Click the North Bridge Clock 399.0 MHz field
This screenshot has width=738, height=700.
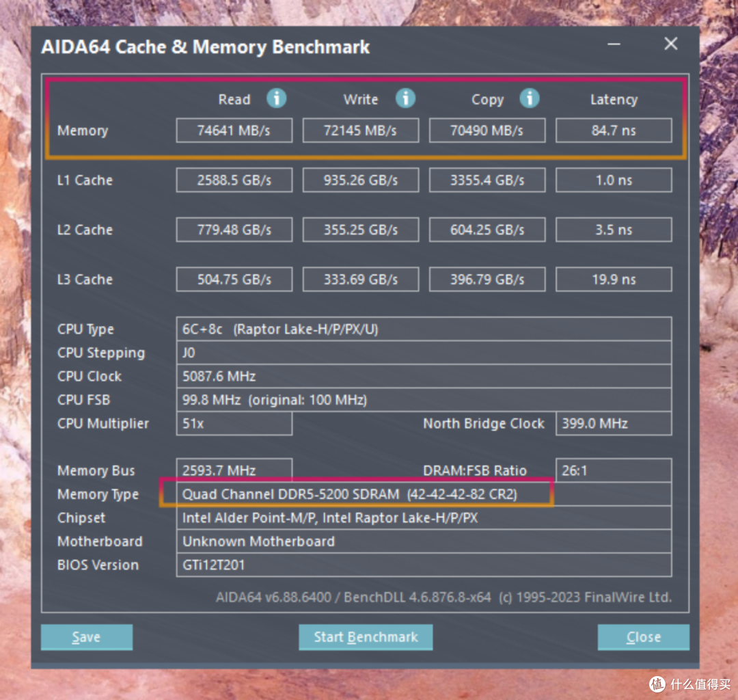(x=614, y=423)
